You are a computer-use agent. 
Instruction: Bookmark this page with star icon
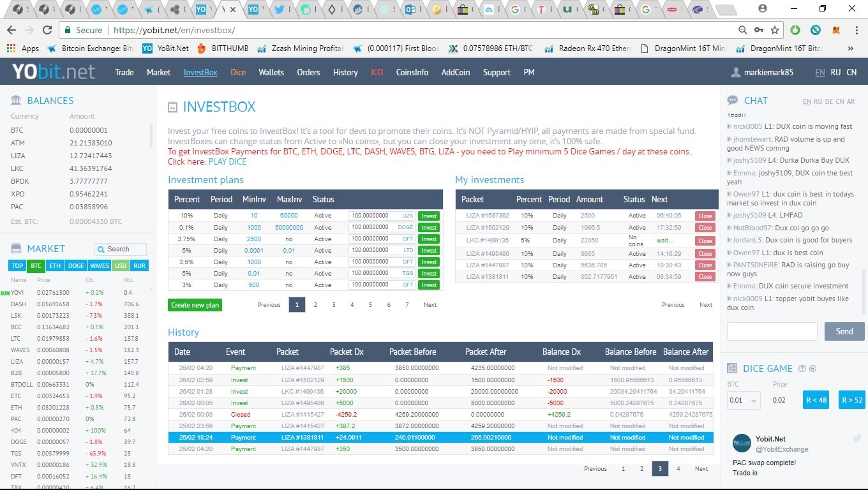pyautogui.click(x=775, y=30)
